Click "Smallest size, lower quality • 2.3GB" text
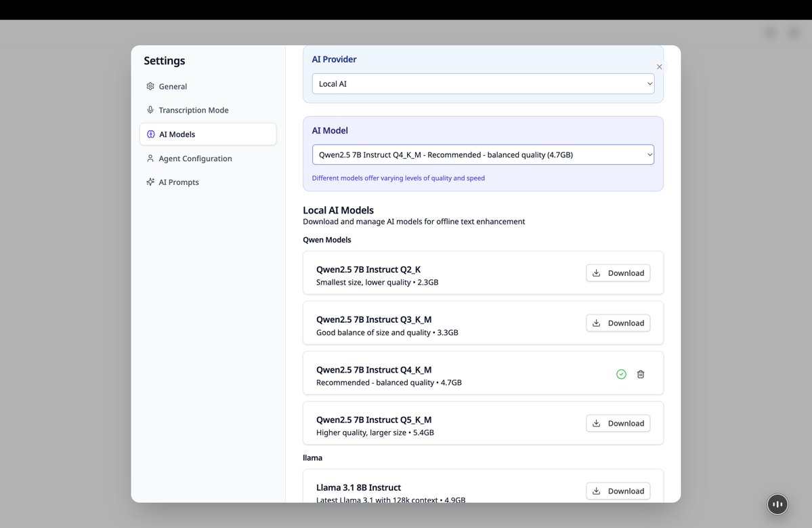Screen dimensions: 812x528 (377, 283)
